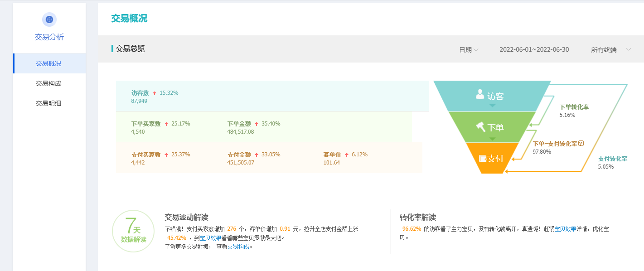644x271 pixels.
Task: Click the visitor person icon in funnel
Action: point(480,94)
